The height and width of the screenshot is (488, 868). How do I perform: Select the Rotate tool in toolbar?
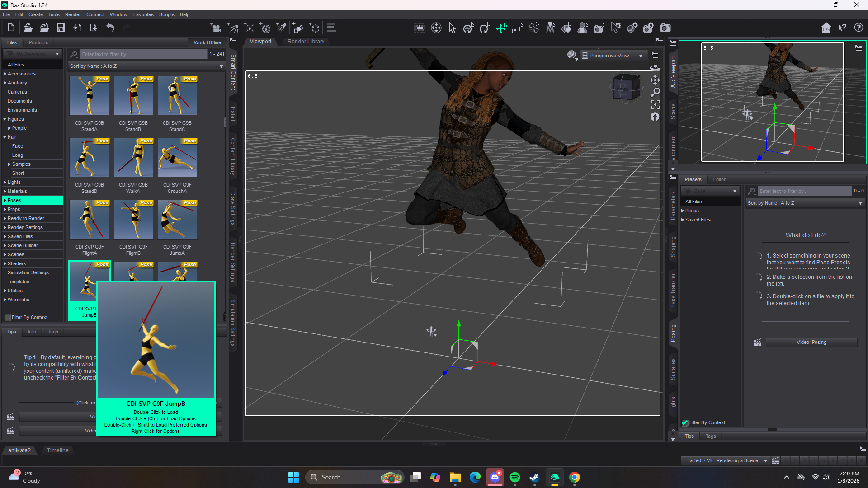coord(485,28)
